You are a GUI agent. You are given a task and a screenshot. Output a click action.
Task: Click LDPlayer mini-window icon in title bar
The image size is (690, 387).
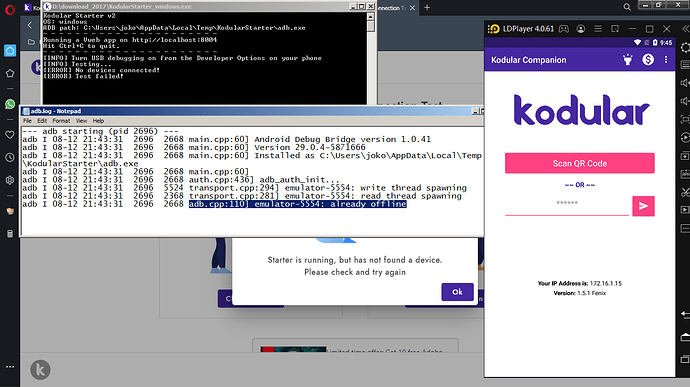(615, 29)
